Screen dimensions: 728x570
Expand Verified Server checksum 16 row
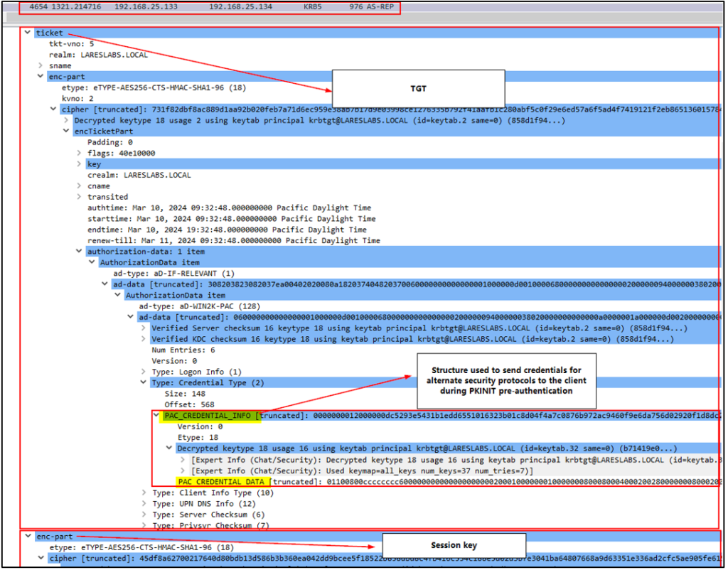[x=144, y=328]
